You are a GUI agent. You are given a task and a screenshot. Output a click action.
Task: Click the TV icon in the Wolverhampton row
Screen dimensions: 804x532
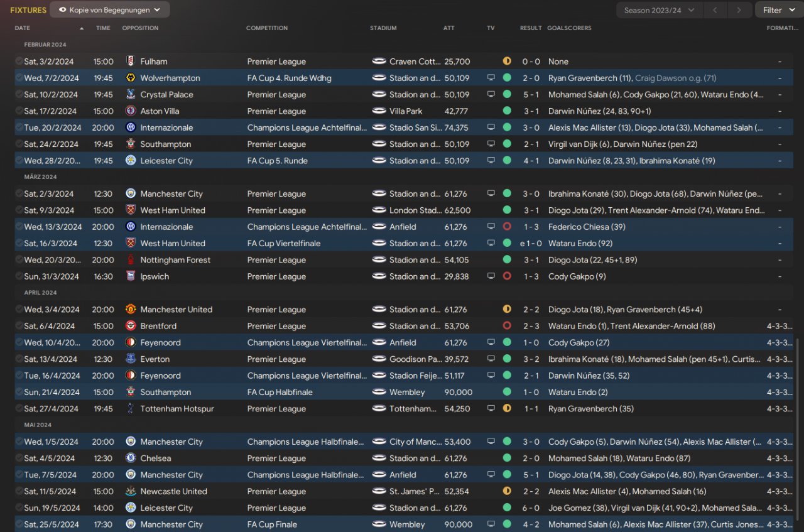point(491,78)
